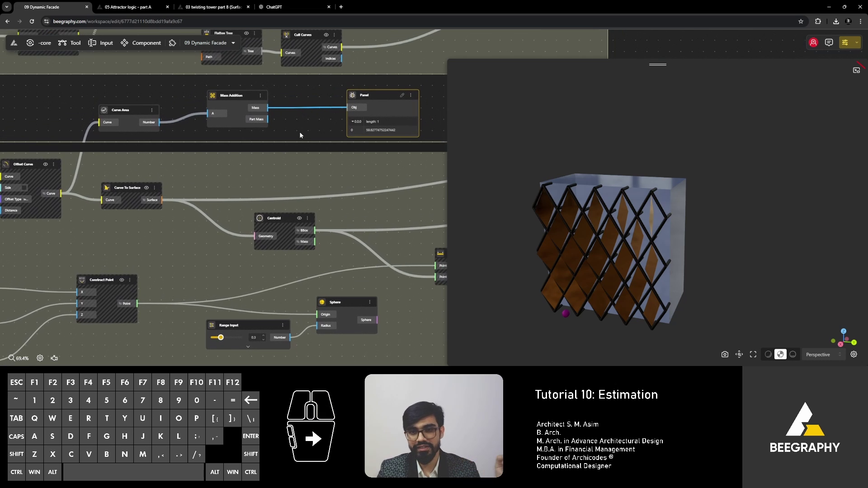Toggle visibility eye on Centroid node
Image resolution: width=868 pixels, height=488 pixels.
point(299,218)
